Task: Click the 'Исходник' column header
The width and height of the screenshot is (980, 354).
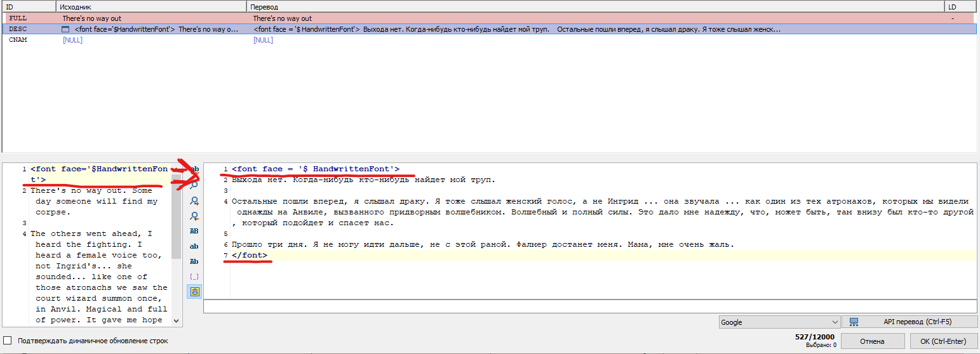Action: click(151, 6)
